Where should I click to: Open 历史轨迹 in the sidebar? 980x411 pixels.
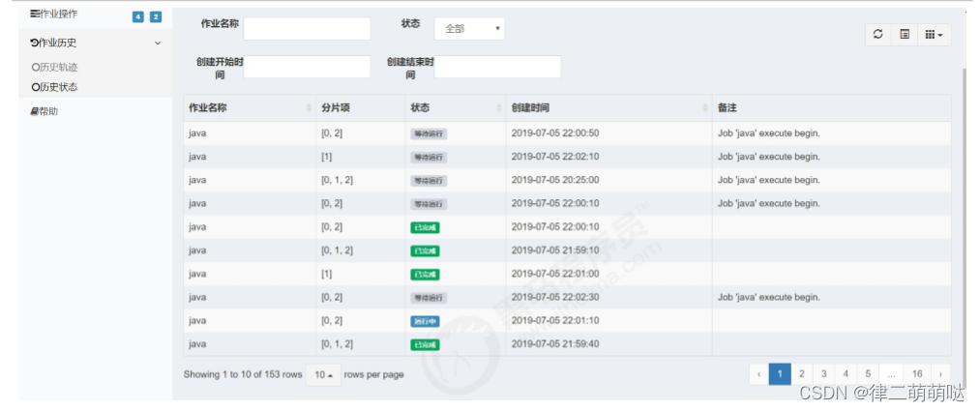(x=54, y=67)
